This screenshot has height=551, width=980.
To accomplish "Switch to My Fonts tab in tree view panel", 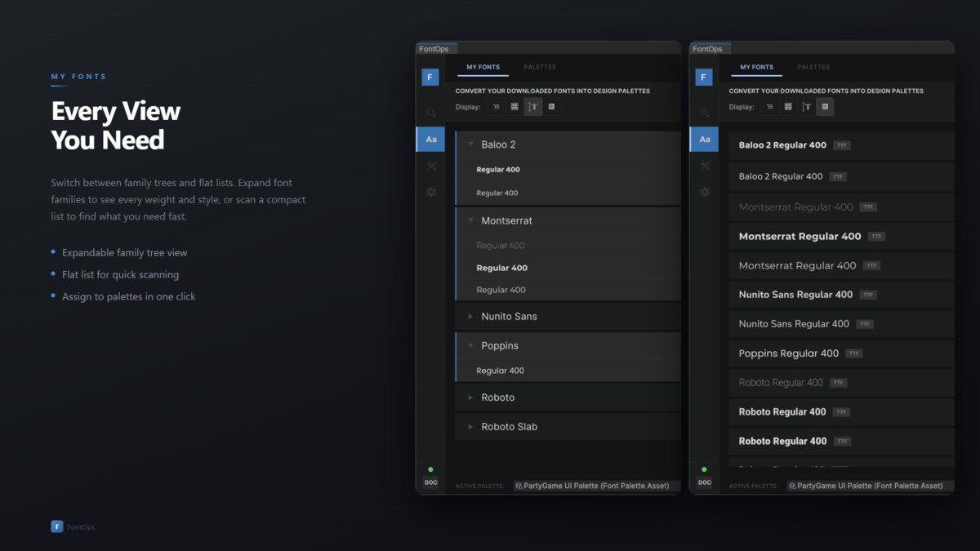I will click(483, 67).
